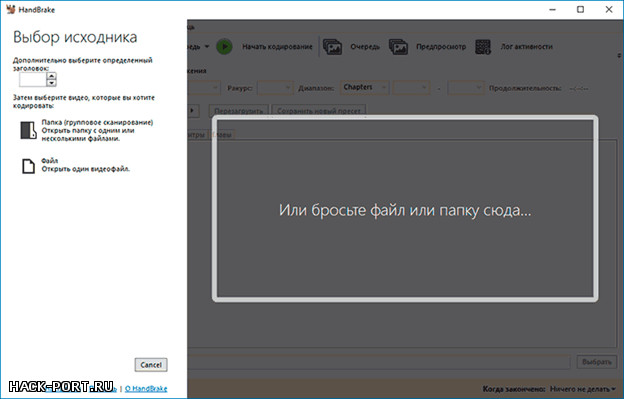Choose 'Файл' open single video option
This screenshot has height=399, width=624.
[x=76, y=165]
